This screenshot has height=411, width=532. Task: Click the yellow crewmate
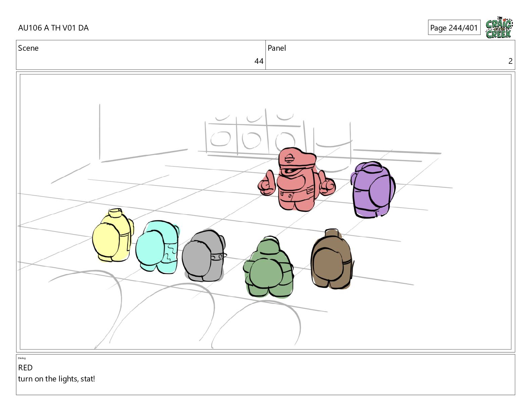click(x=113, y=235)
